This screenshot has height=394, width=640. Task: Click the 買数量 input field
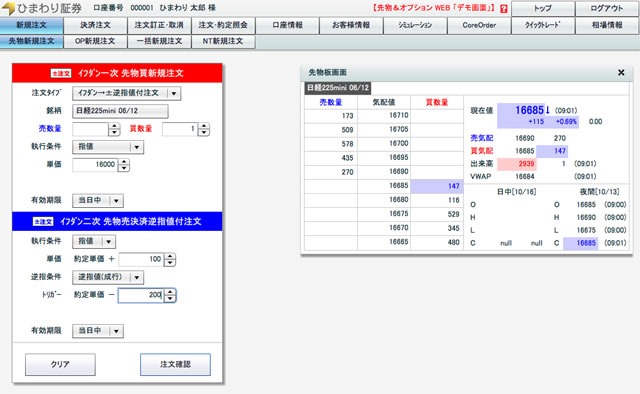point(180,129)
